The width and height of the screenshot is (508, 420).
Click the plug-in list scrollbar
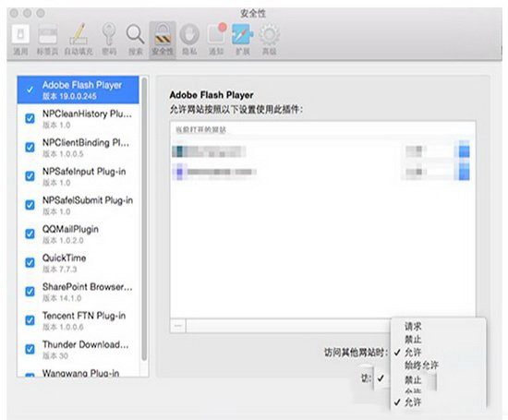pos(144,219)
